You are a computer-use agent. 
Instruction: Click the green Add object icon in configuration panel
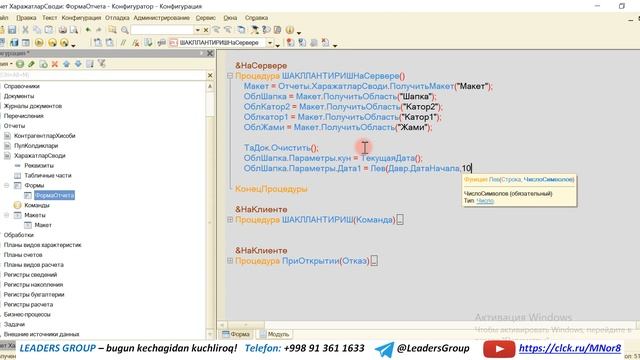(x=20, y=64)
